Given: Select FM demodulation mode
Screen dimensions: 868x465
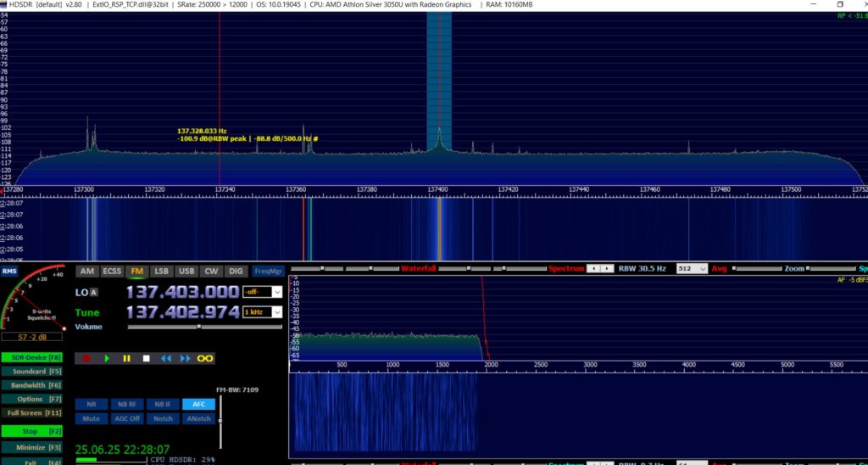Looking at the screenshot, I should (x=137, y=271).
